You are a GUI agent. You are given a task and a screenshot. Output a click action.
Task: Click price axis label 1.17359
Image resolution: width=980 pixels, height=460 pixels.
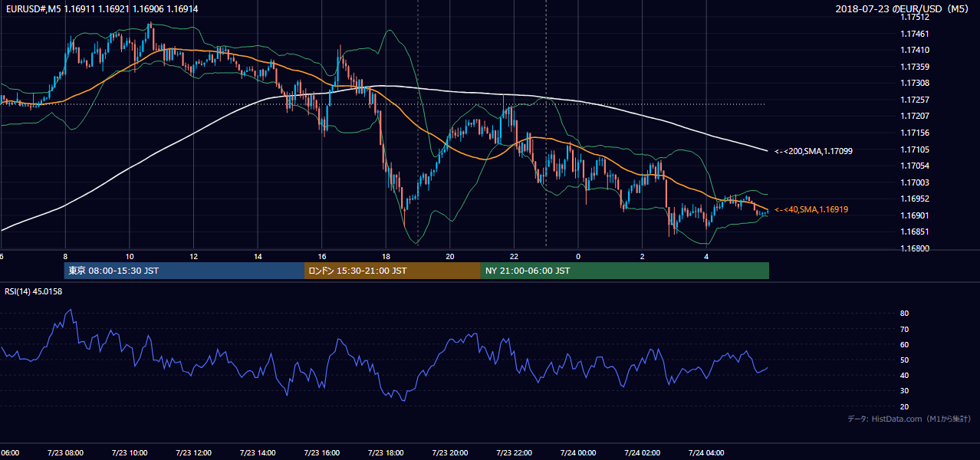916,67
